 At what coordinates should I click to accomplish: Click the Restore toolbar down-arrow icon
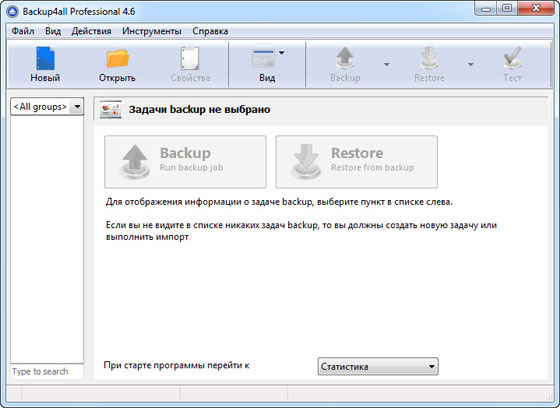[429, 58]
